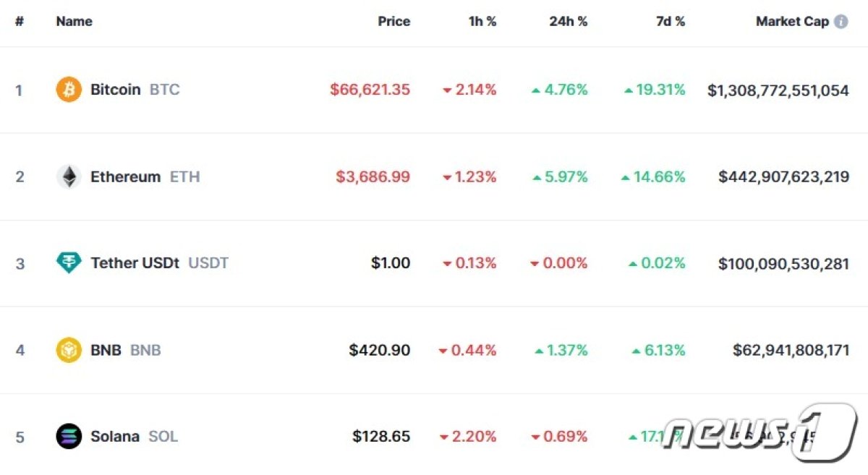Sort by the 24h % column
This screenshot has height=475, width=868.
(x=568, y=22)
